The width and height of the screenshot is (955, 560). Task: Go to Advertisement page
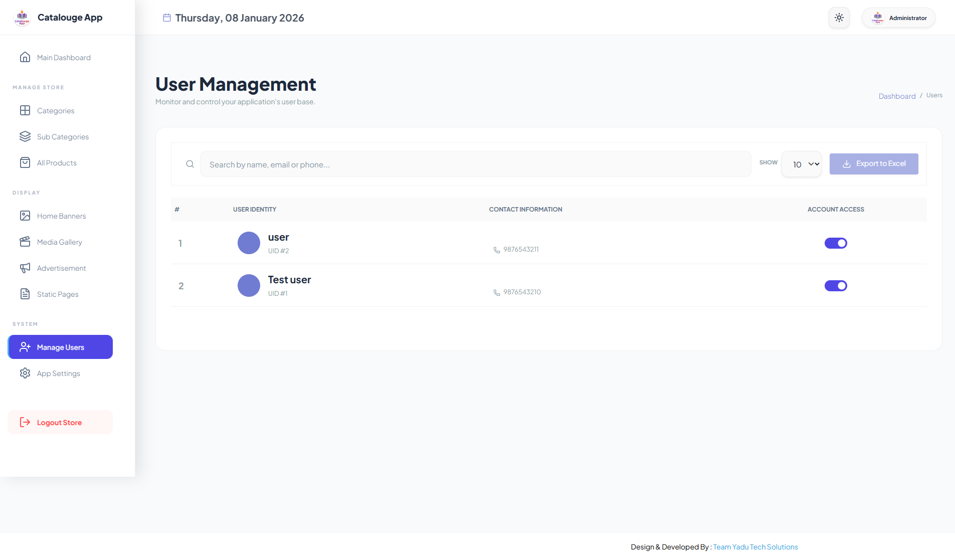[60, 268]
